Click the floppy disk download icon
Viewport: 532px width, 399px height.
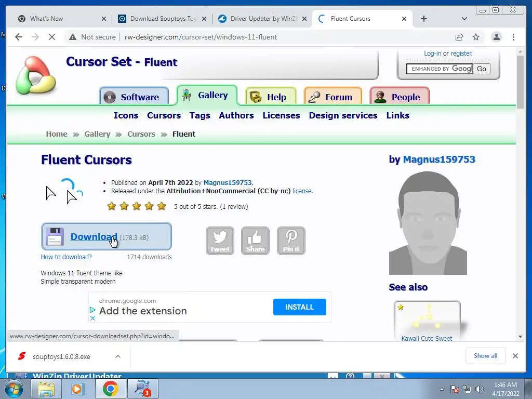(55, 236)
